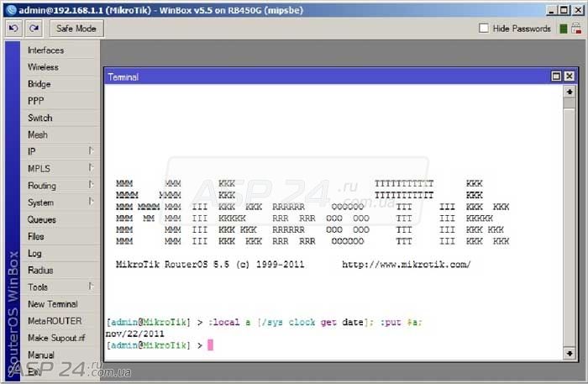Open the Interfaces menu

pos(60,50)
